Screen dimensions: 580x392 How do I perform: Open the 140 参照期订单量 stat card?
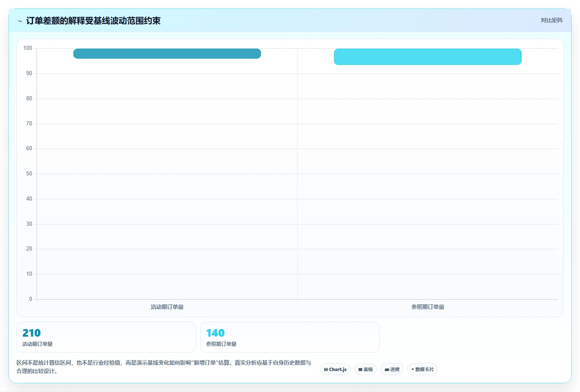(290, 337)
